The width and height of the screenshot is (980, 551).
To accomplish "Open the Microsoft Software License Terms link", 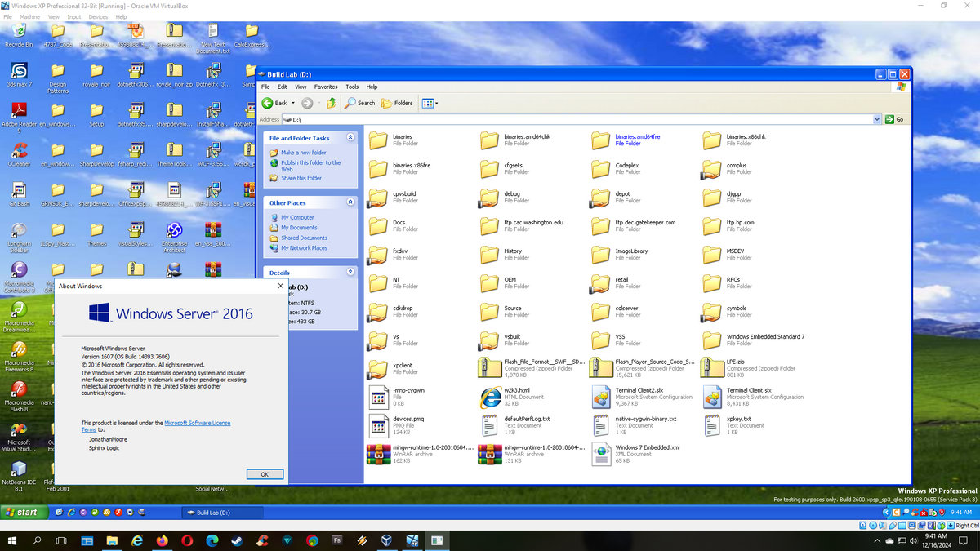I will tap(197, 423).
